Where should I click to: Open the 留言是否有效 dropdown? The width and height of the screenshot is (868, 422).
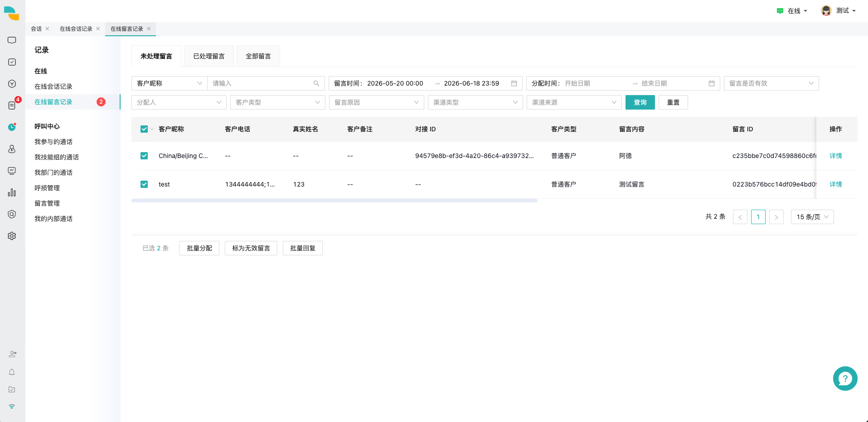(x=771, y=83)
